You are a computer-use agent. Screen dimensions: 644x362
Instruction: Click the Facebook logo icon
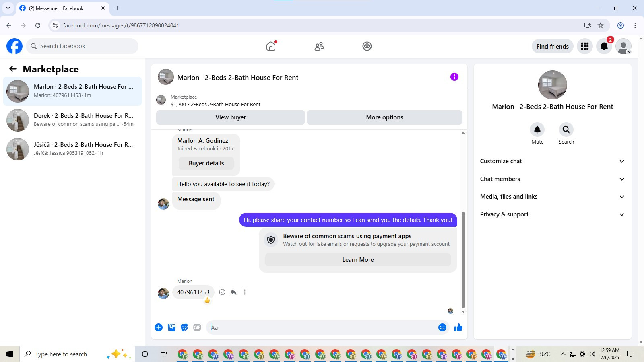(14, 46)
